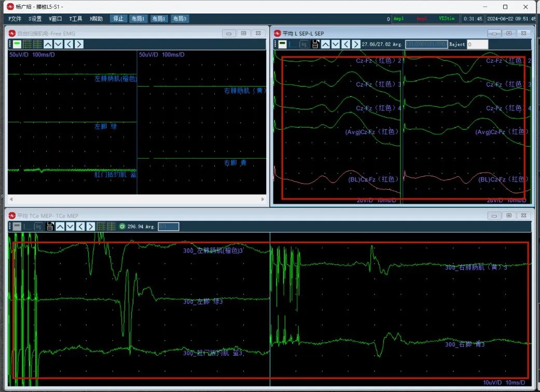Screen dimensions: 540x392
Task: Click the waveform Avg icon in L SEP toolbar
Action: pos(304,45)
